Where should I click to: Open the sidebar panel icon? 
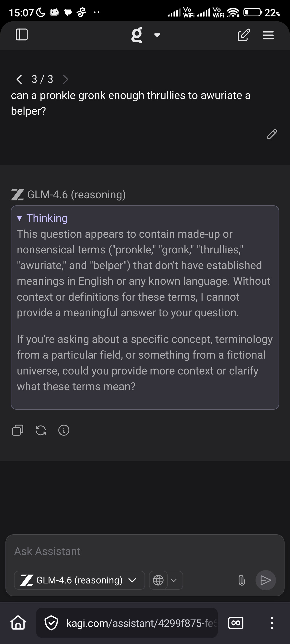[22, 34]
